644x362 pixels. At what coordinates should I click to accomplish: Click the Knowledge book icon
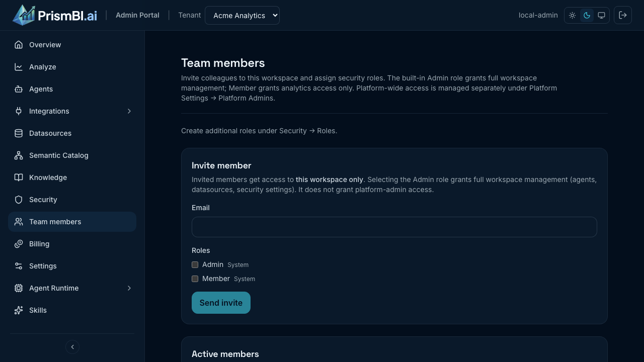[x=19, y=177]
